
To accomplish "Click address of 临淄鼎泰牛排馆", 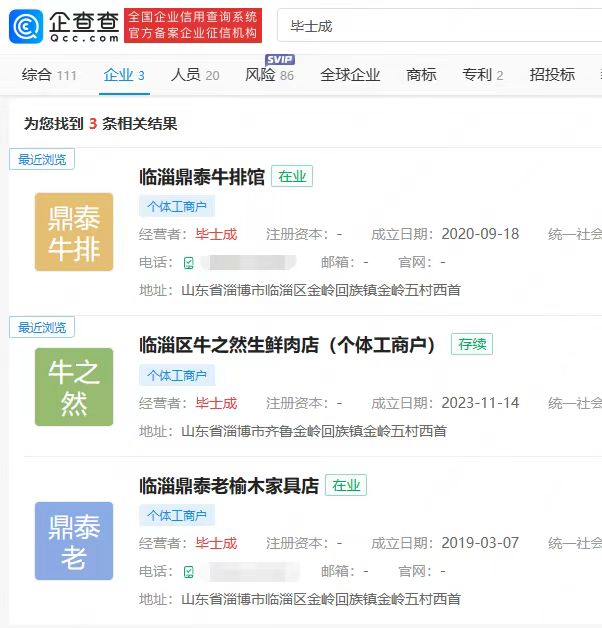I will (x=321, y=290).
